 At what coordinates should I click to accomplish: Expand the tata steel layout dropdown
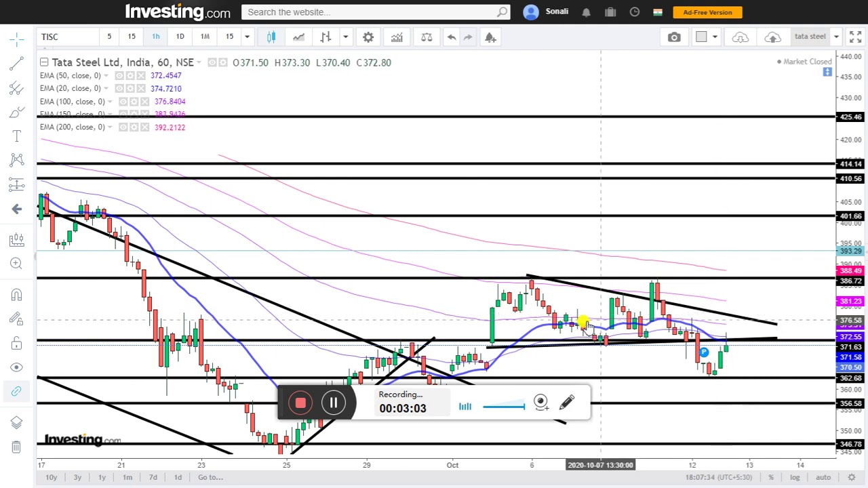click(836, 37)
